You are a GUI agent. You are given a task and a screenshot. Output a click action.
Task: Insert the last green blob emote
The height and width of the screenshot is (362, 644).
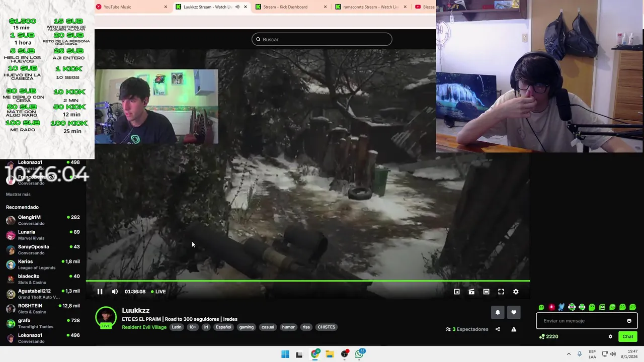pyautogui.click(x=633, y=307)
